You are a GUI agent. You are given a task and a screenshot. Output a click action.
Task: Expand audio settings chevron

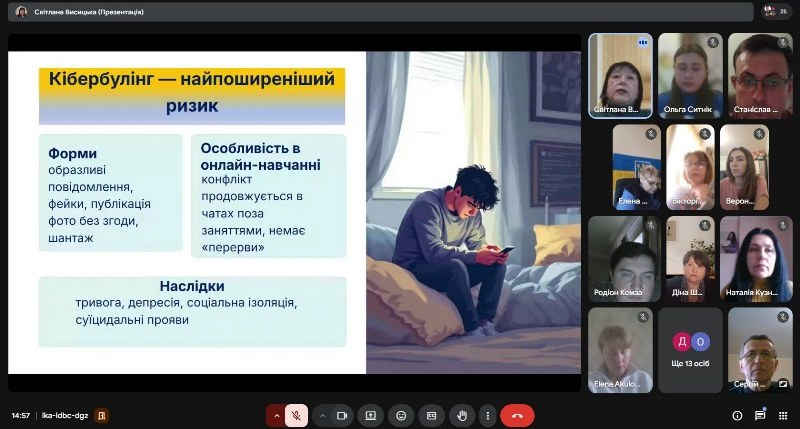click(275, 415)
